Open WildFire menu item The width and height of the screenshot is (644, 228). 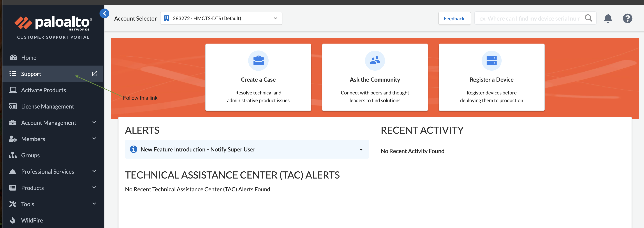tap(53, 220)
